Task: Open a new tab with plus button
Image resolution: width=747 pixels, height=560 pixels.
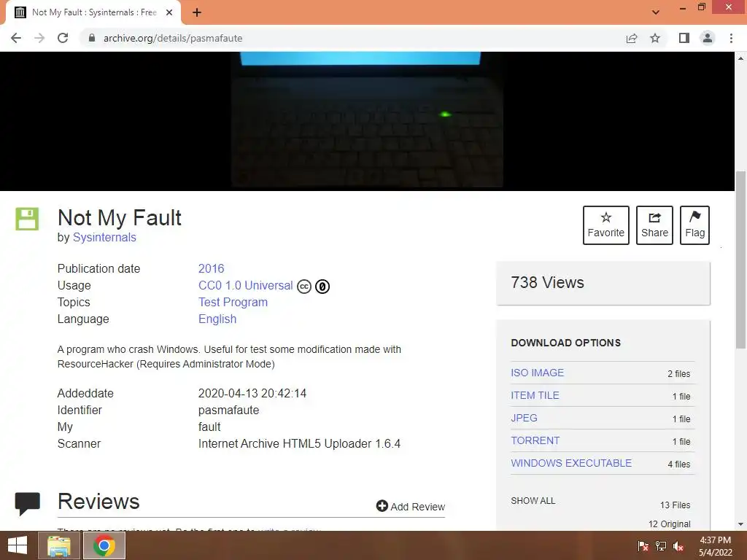Action: [197, 12]
